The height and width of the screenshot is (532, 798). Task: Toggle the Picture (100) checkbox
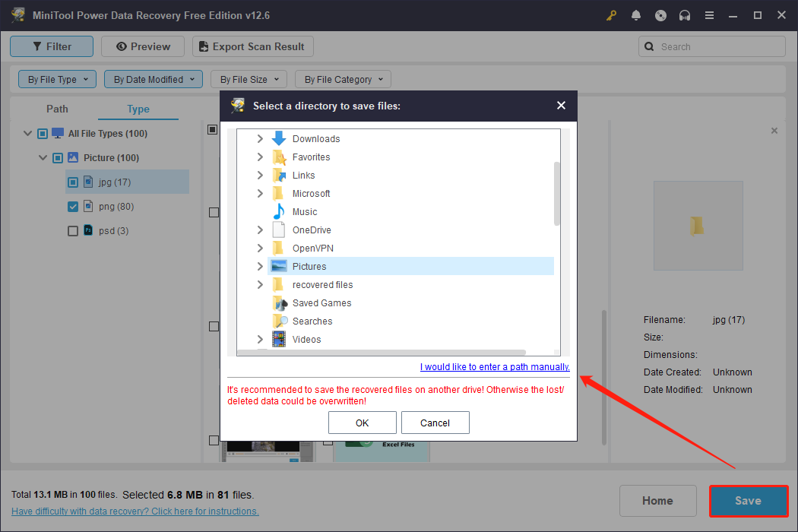point(58,158)
